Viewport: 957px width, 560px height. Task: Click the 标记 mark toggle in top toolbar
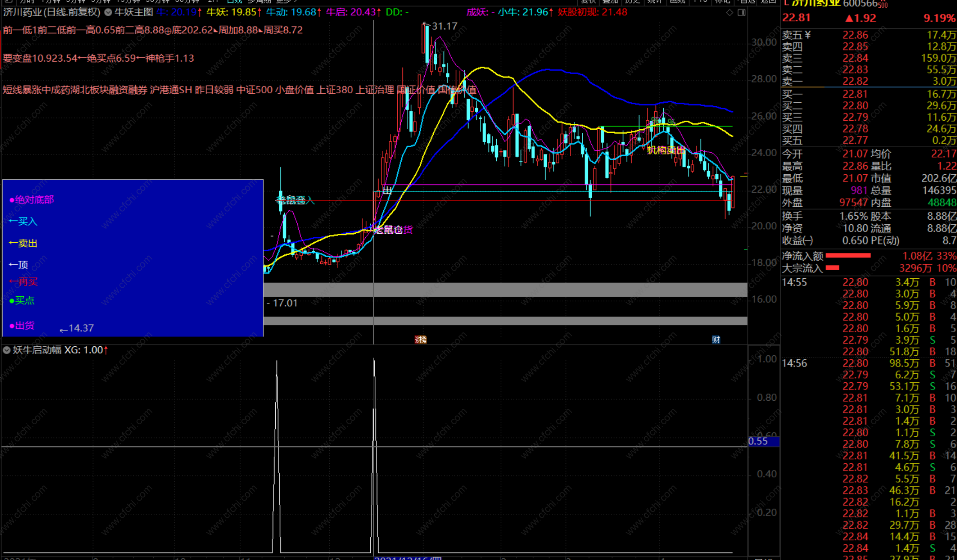point(723,1)
